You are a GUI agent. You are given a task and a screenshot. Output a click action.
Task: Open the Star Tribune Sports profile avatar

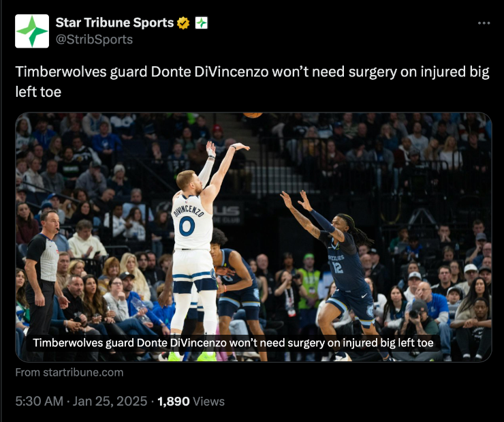click(32, 31)
